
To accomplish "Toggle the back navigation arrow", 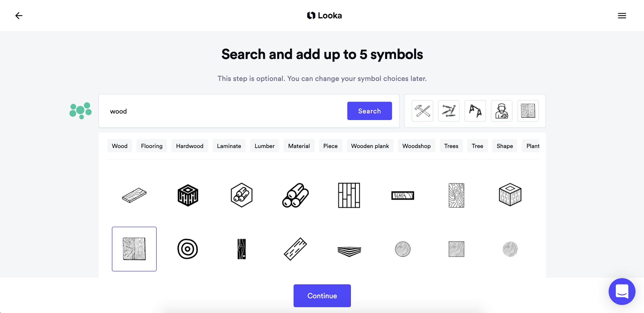I will click(x=19, y=15).
